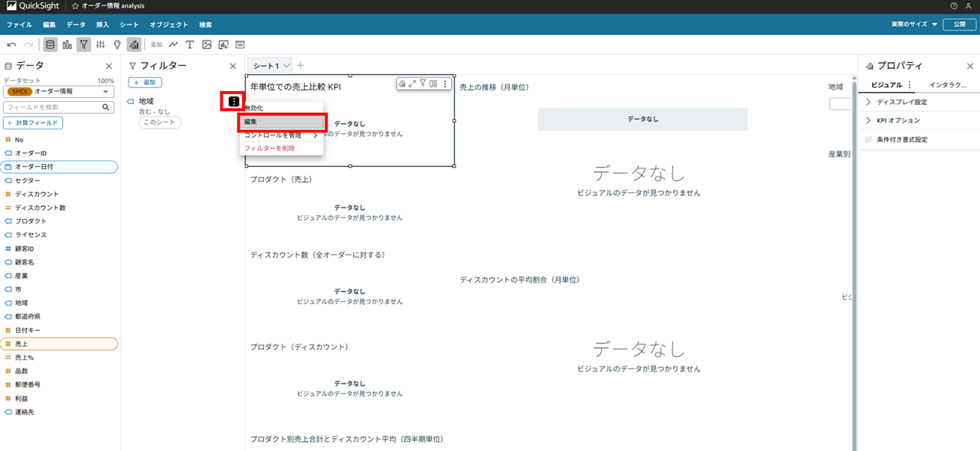Click the KPI visual's layout grid icon

tap(433, 83)
